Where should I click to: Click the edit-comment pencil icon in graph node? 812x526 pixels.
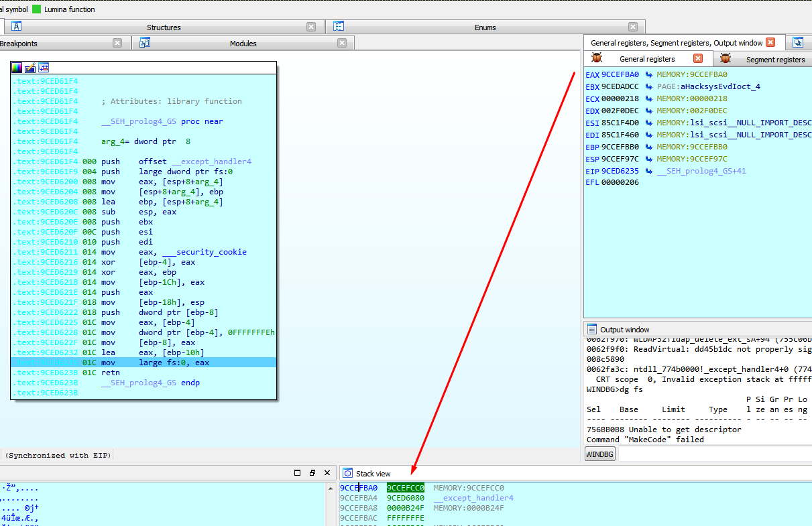click(x=30, y=68)
